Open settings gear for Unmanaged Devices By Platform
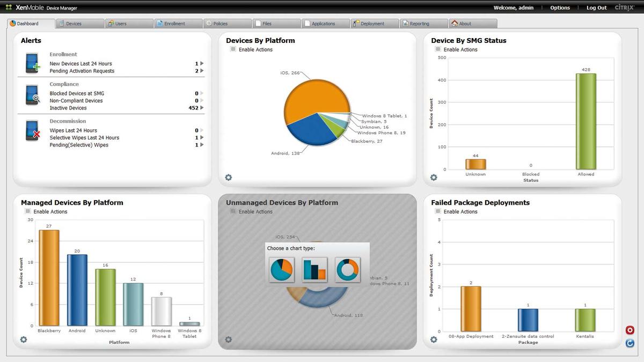Image resolution: width=644 pixels, height=362 pixels. click(229, 339)
